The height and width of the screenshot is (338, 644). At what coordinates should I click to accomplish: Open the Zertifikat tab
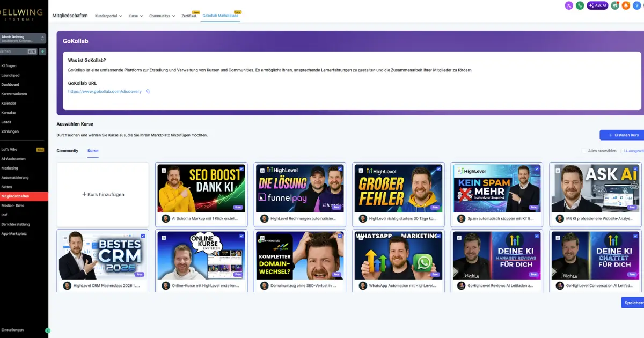pyautogui.click(x=188, y=16)
